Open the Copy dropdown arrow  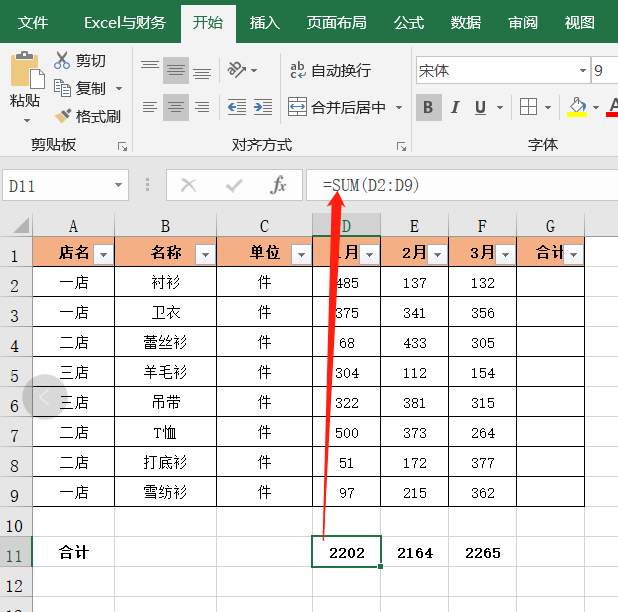tap(119, 89)
